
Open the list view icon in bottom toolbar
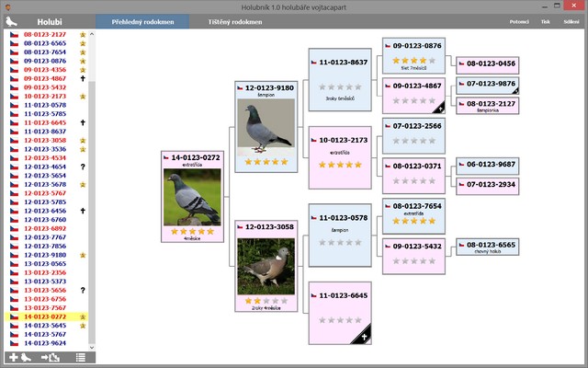click(x=80, y=357)
